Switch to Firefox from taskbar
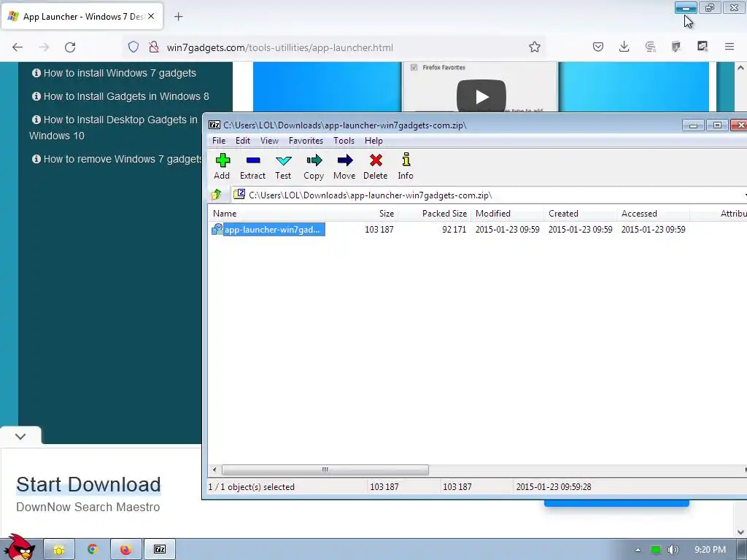The width and height of the screenshot is (747, 560). 125,550
